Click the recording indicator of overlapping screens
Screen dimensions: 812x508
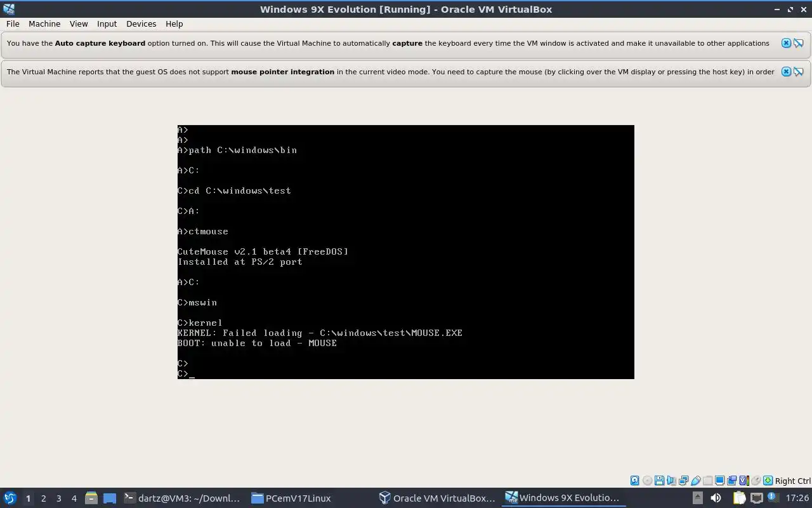(x=732, y=481)
